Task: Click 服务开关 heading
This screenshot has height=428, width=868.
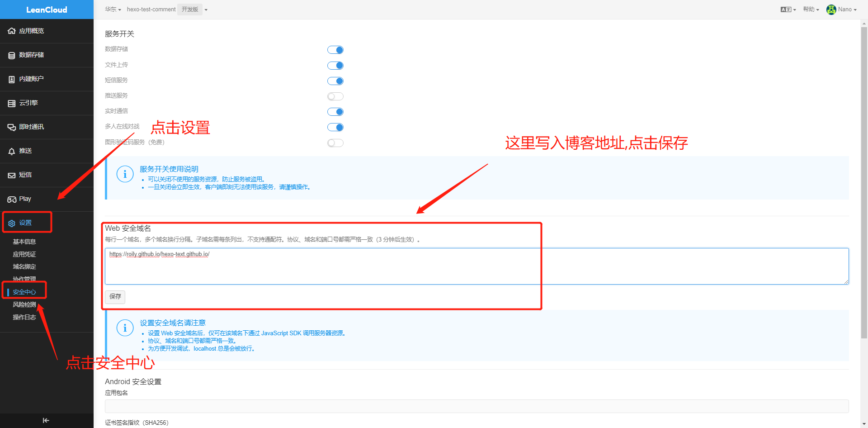Action: [x=119, y=34]
